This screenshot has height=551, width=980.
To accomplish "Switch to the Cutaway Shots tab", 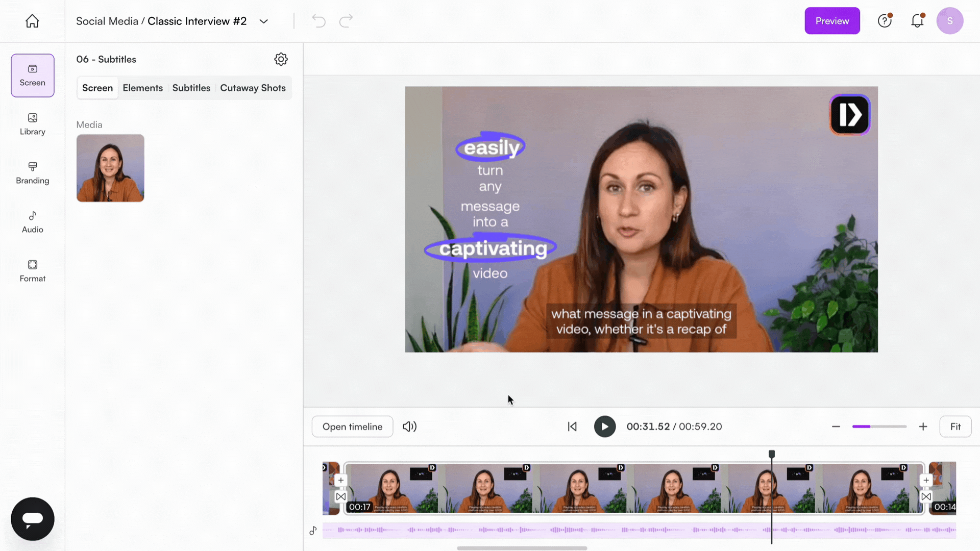I will click(253, 88).
